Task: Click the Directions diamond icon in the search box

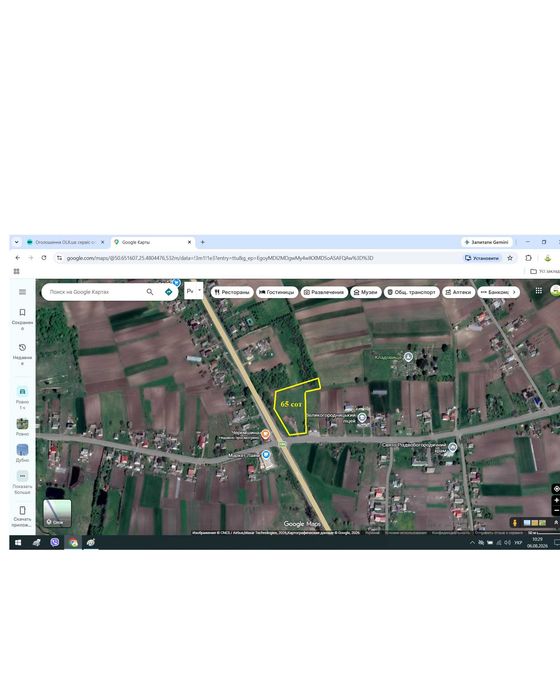Action: pyautogui.click(x=168, y=292)
